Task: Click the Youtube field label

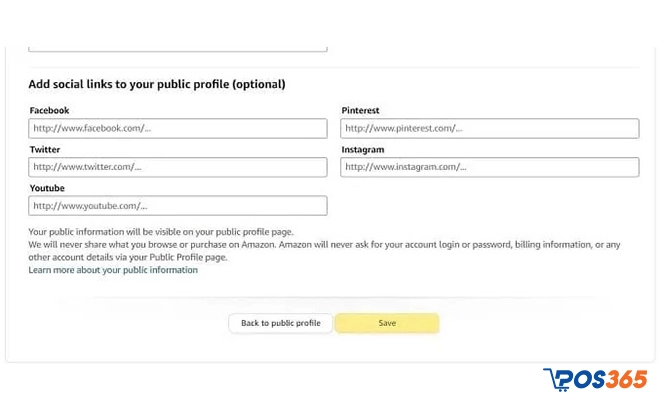Action: 47,188
